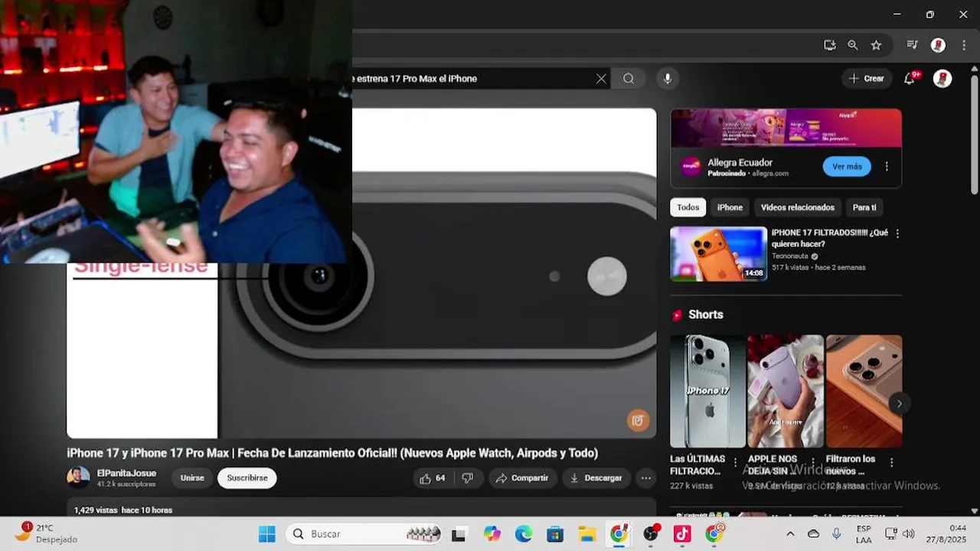Viewport: 980px width, 551px height.
Task: Open the APPLE NOS DEJA SIN short
Action: 786,391
